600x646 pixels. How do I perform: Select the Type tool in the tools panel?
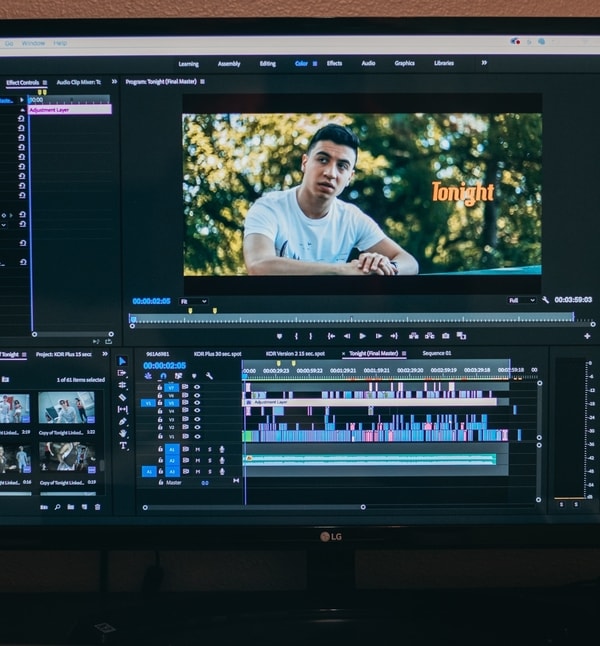click(x=123, y=445)
